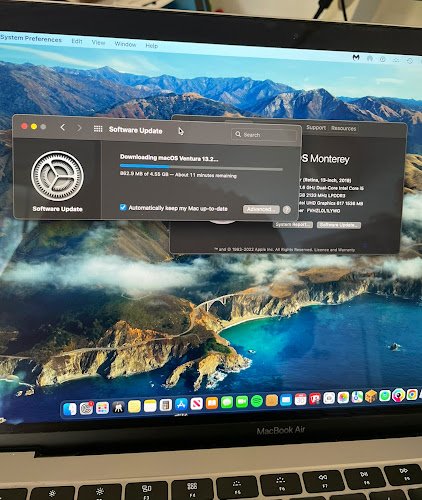Open the Window menu
The height and width of the screenshot is (500, 422).
(125, 44)
